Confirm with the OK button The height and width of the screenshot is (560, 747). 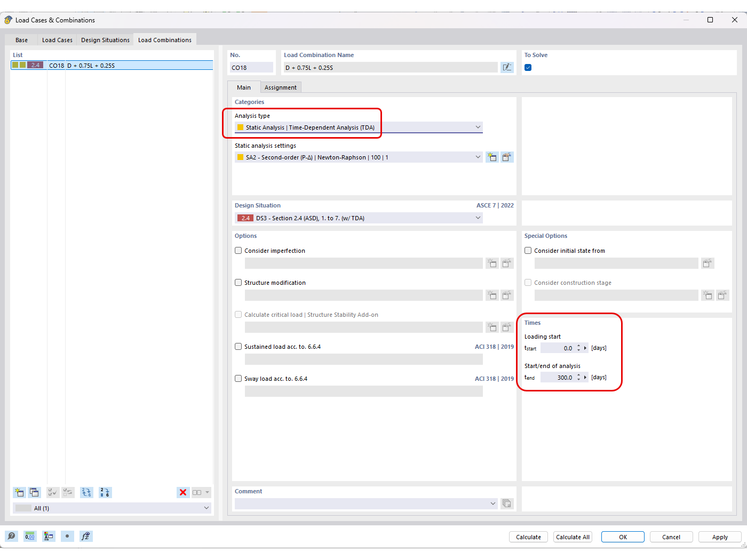click(623, 537)
